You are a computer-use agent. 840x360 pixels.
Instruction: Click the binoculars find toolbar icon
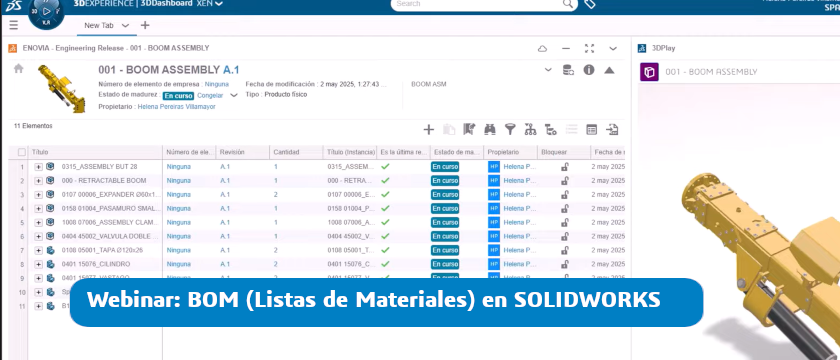490,129
